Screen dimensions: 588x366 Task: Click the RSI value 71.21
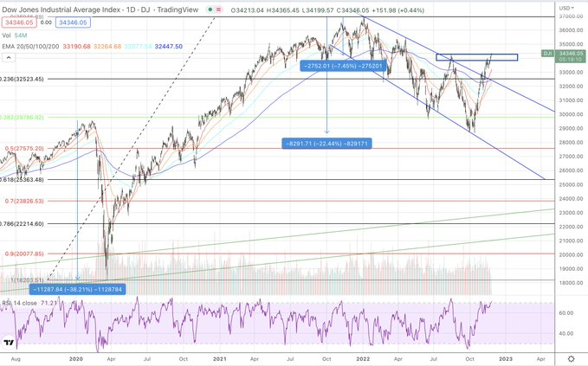48,303
